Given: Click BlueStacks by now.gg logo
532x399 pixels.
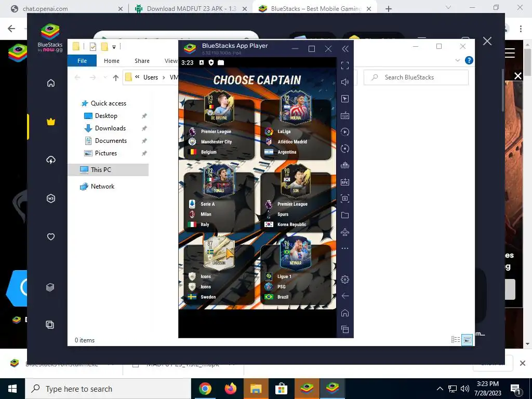Looking at the screenshot, I should (x=50, y=38).
